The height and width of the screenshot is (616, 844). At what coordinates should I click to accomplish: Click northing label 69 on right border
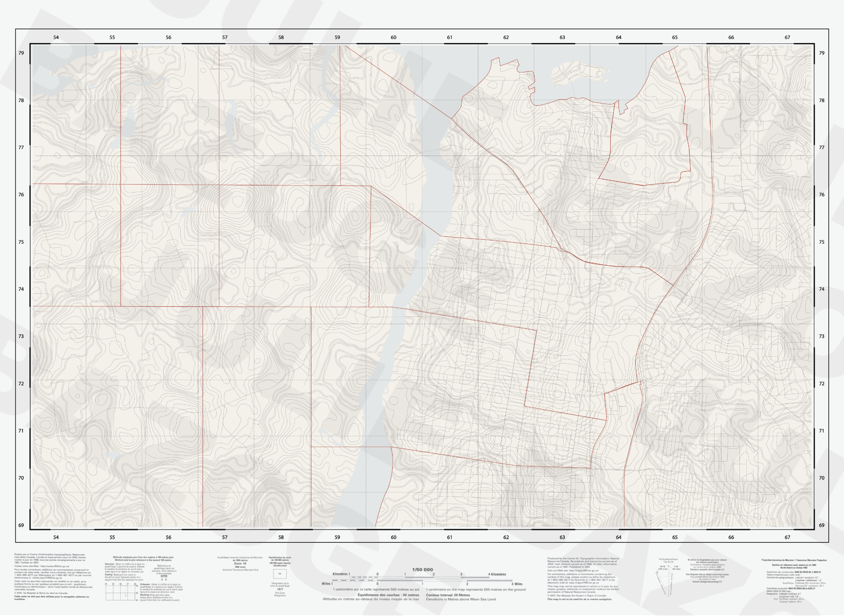[x=821, y=525]
